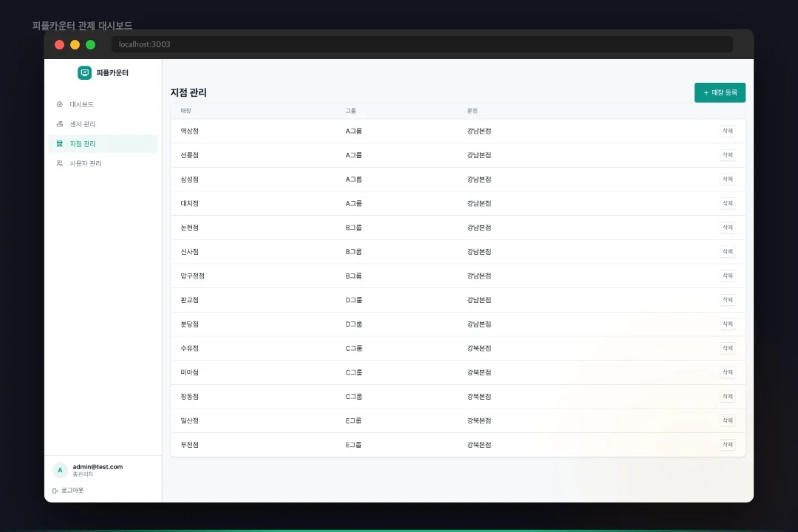The height and width of the screenshot is (532, 798).
Task: Delete the 대치점 row
Action: (x=727, y=203)
